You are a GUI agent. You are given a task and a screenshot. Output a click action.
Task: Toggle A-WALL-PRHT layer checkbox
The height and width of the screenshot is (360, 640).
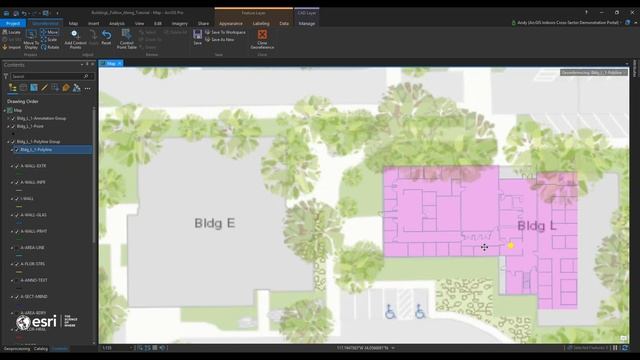tap(17, 231)
